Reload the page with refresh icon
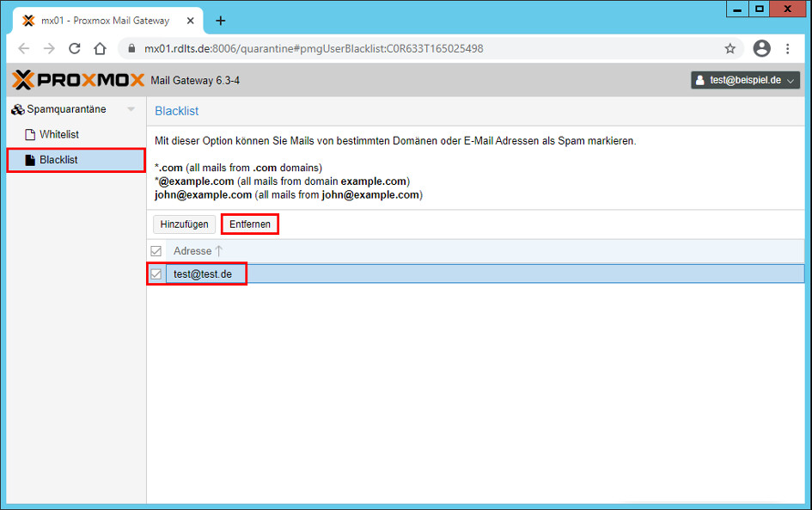 click(x=75, y=49)
